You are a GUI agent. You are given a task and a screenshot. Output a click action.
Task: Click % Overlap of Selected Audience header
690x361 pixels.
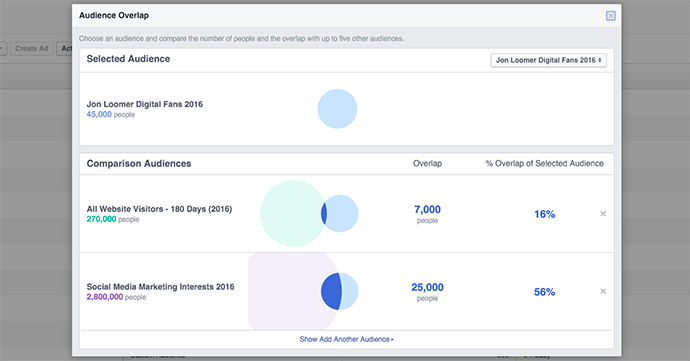tap(544, 163)
